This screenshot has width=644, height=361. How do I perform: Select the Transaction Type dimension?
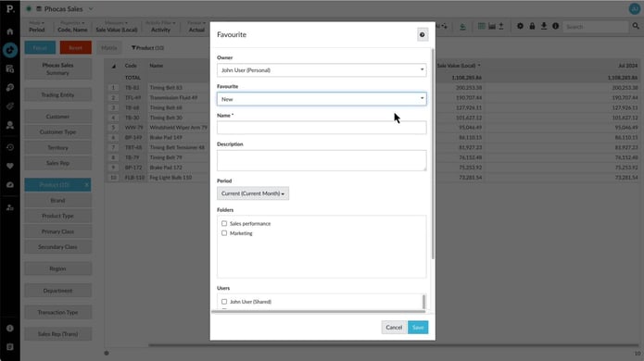[x=57, y=312]
